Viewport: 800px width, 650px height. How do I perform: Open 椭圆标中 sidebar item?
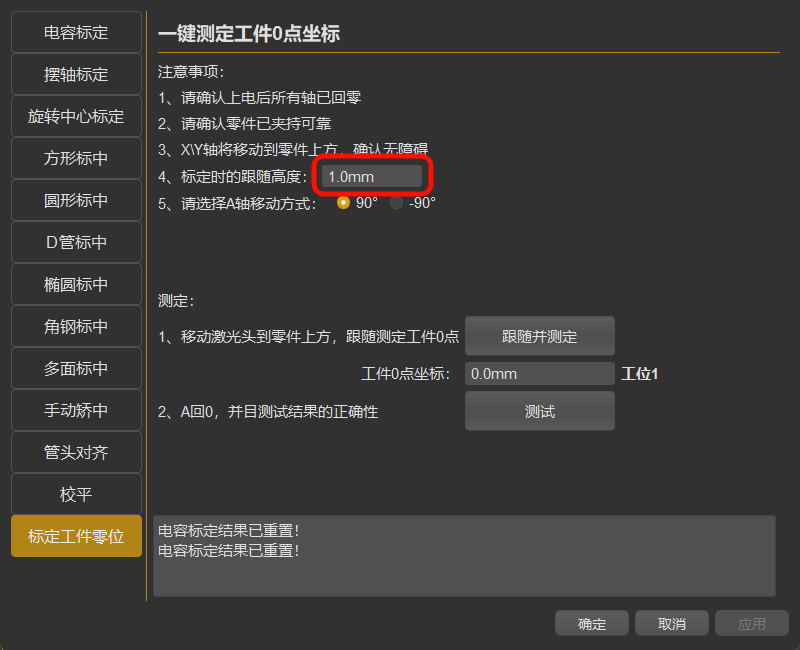[76, 284]
